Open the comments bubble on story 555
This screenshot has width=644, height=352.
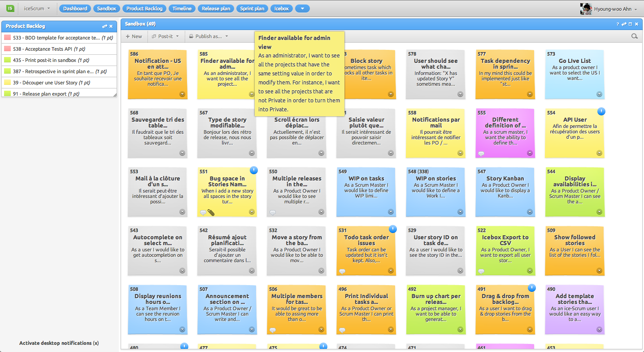(x=481, y=154)
